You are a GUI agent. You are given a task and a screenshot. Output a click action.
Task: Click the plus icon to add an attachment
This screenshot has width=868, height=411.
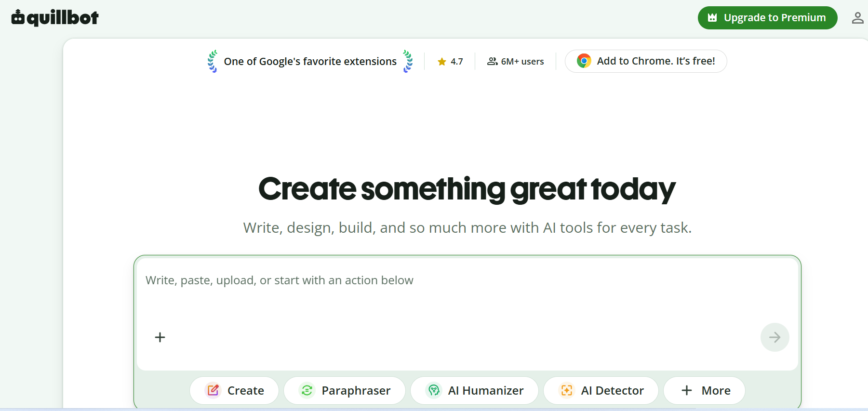click(160, 337)
